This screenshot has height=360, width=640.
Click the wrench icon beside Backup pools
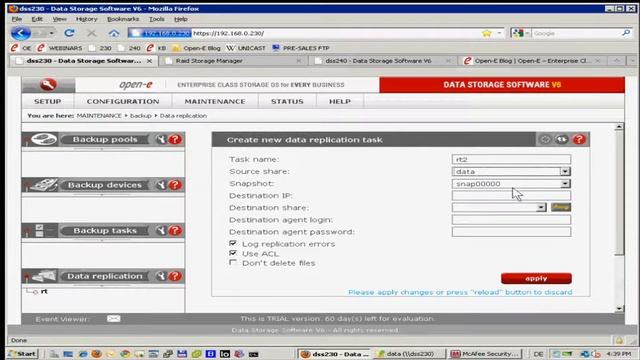pyautogui.click(x=161, y=140)
